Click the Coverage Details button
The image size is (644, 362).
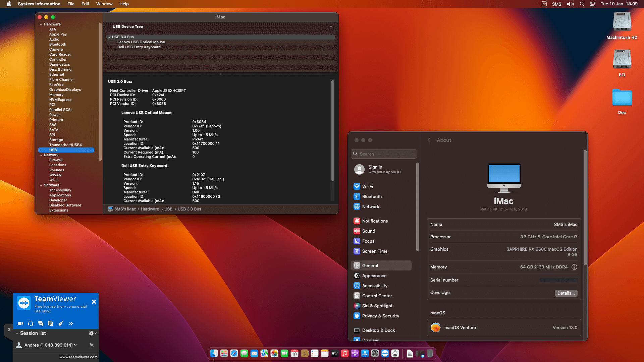click(566, 293)
